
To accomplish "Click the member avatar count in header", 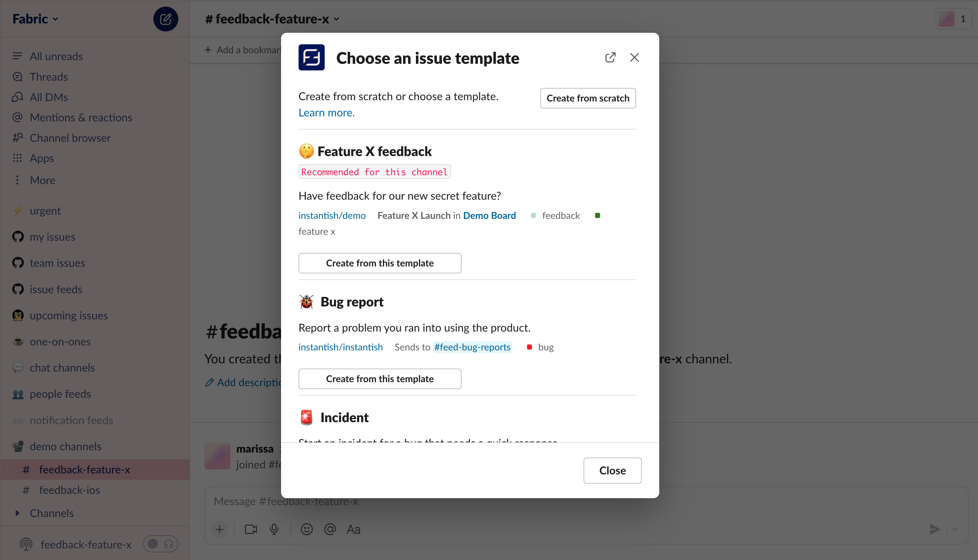I will [954, 19].
